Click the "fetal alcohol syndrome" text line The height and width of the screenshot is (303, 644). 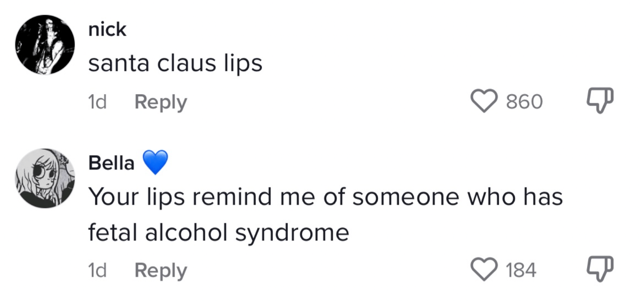click(218, 233)
